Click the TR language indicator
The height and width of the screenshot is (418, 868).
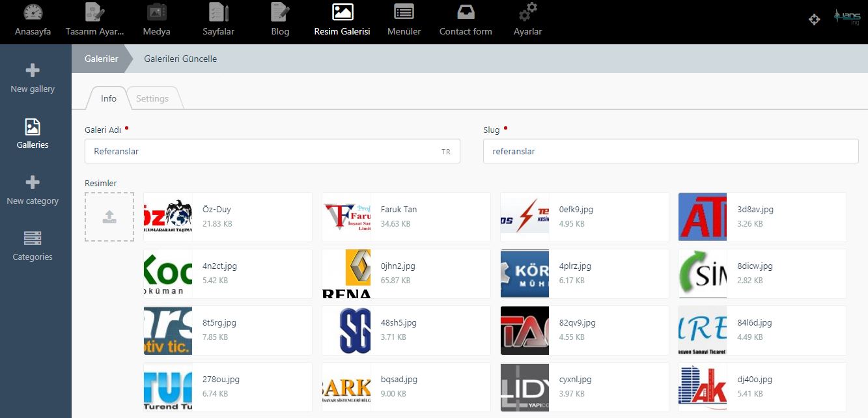click(x=446, y=152)
